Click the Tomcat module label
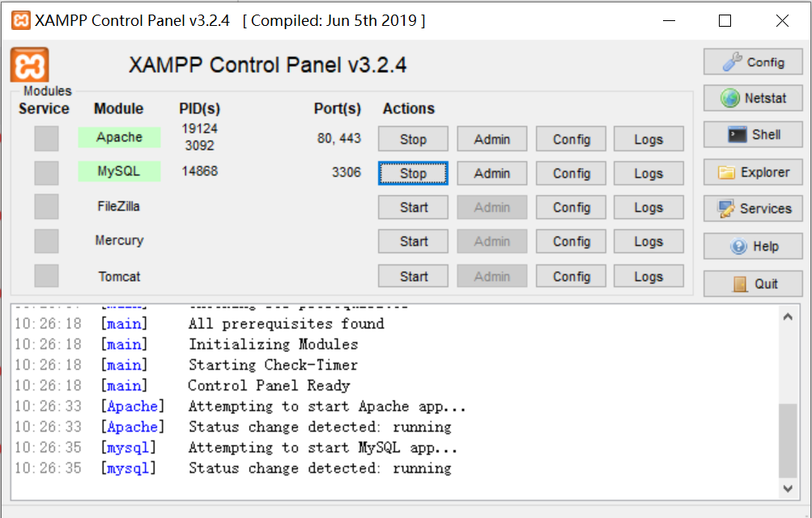 tap(119, 276)
